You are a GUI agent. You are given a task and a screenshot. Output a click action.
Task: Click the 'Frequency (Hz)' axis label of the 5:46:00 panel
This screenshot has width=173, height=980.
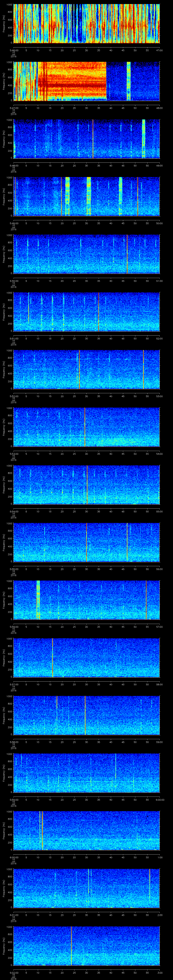point(4,24)
